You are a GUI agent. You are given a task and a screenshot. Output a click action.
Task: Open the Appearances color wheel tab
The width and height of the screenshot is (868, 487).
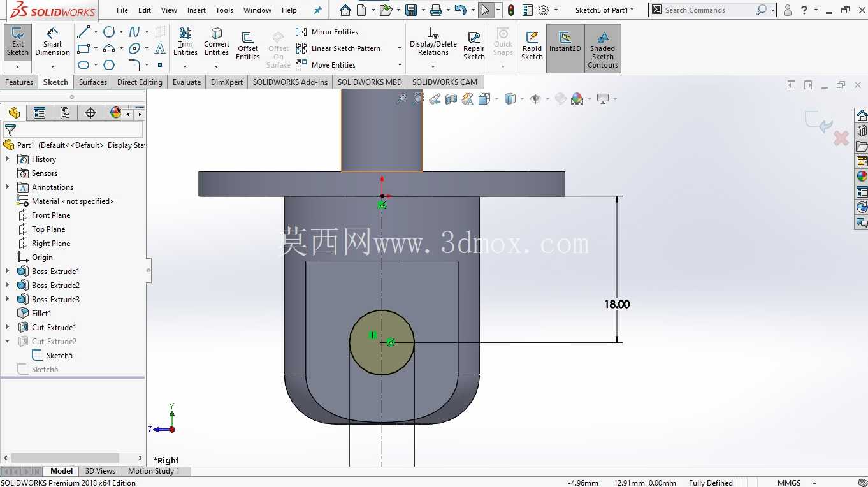(x=115, y=113)
